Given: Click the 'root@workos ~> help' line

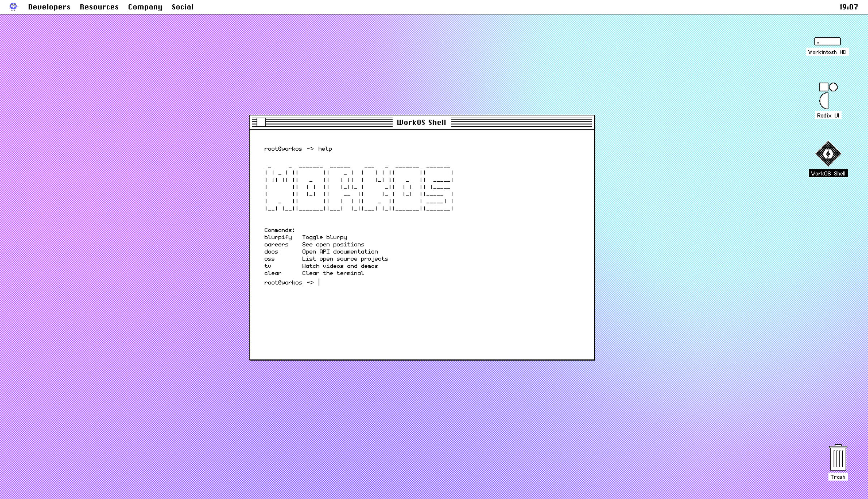Looking at the screenshot, I should 298,149.
